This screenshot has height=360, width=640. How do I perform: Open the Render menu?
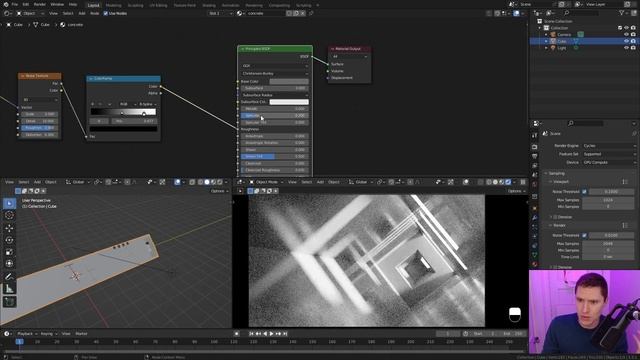[x=40, y=4]
